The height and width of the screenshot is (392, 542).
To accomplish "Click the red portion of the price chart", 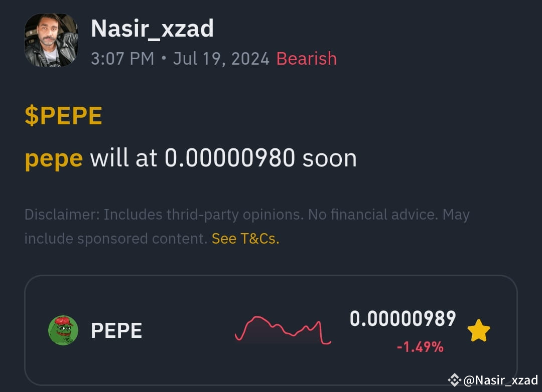I will tap(284, 328).
